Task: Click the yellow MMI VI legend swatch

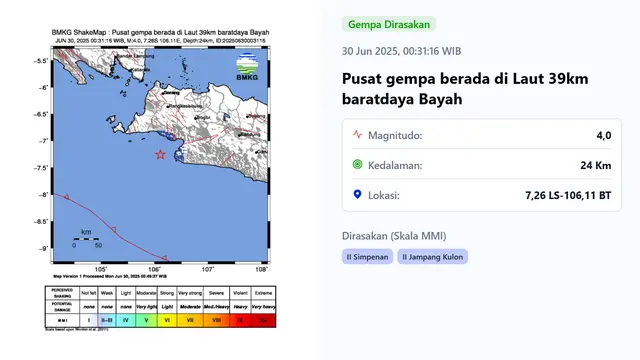Action: point(167,320)
